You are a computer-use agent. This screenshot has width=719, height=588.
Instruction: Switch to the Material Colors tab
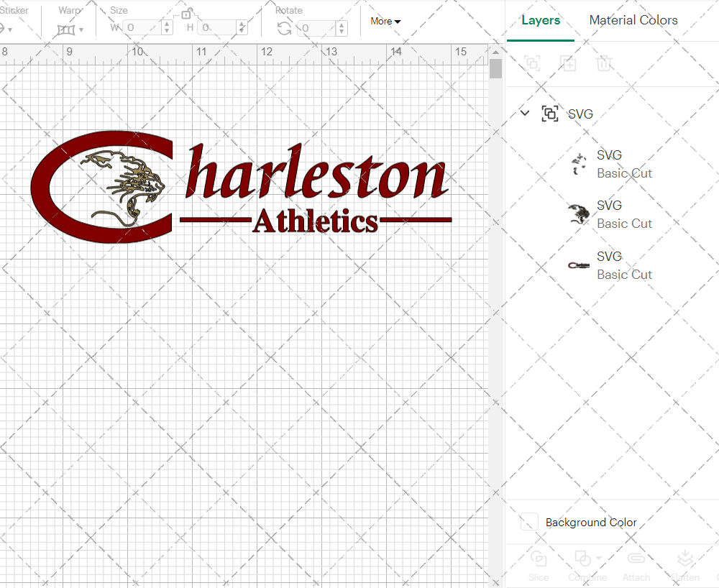tap(633, 20)
